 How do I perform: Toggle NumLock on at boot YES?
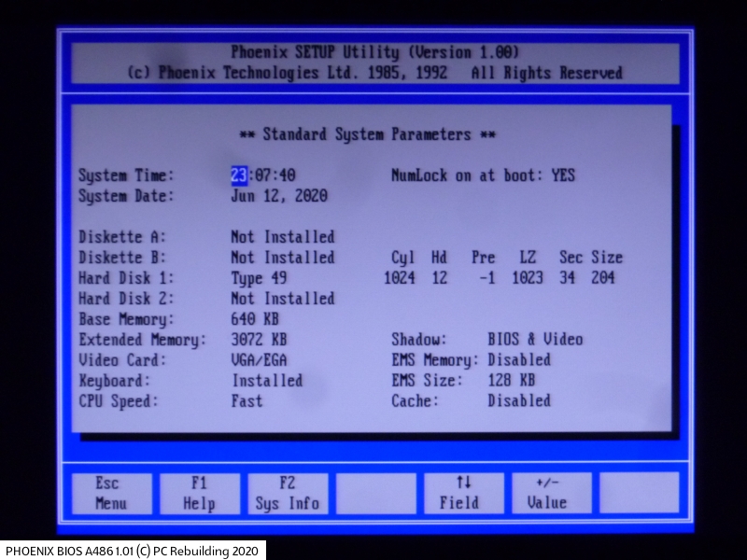[x=563, y=175]
